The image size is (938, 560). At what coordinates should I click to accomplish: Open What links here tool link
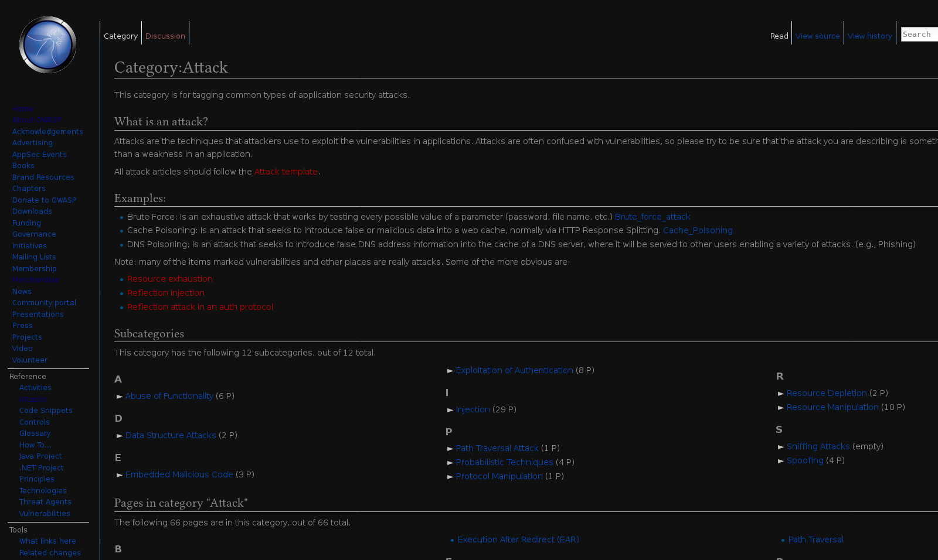coord(47,541)
